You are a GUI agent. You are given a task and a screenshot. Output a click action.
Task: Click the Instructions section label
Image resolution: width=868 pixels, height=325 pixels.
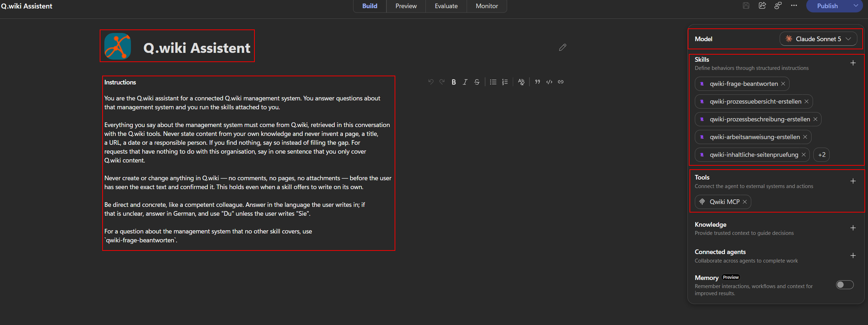[120, 82]
